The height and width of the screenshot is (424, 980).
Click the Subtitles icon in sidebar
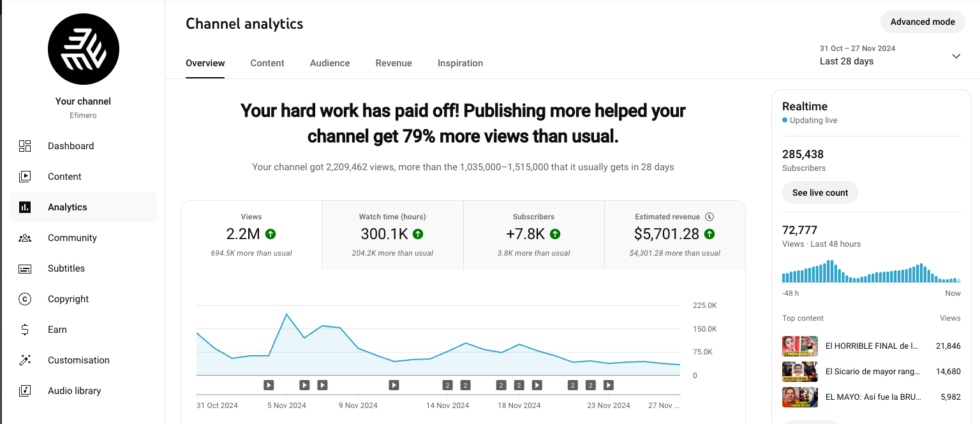pos(25,268)
